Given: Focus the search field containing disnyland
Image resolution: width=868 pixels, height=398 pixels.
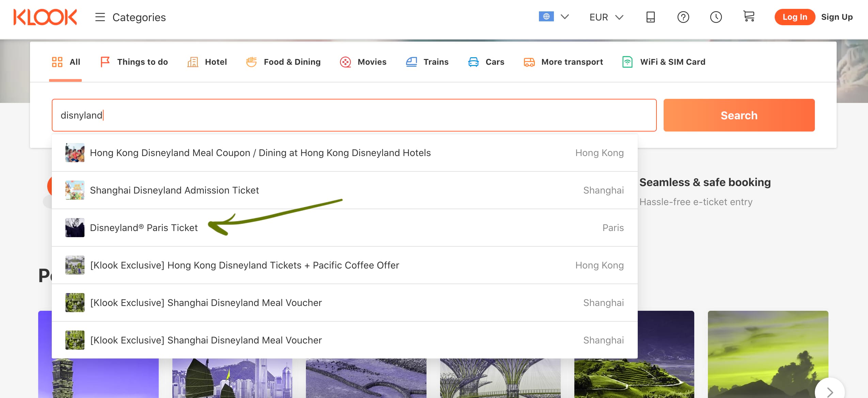Looking at the screenshot, I should (354, 115).
